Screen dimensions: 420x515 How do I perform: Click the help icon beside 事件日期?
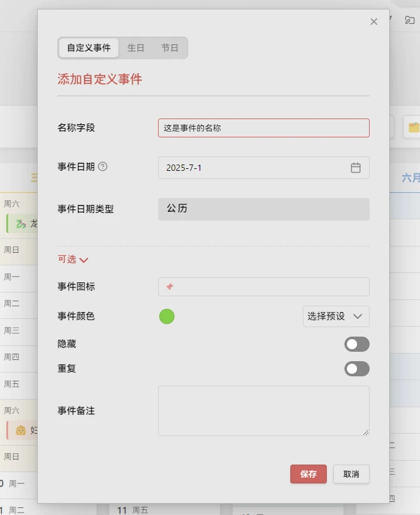coord(103,167)
